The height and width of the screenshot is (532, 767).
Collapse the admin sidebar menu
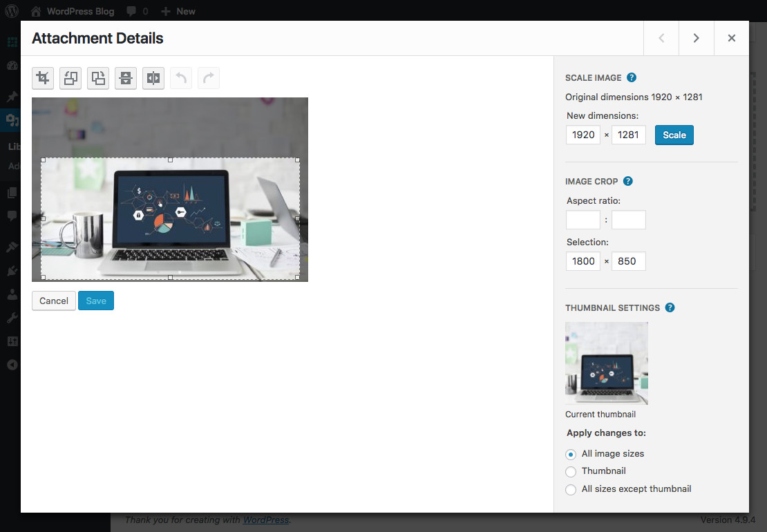pos(12,365)
